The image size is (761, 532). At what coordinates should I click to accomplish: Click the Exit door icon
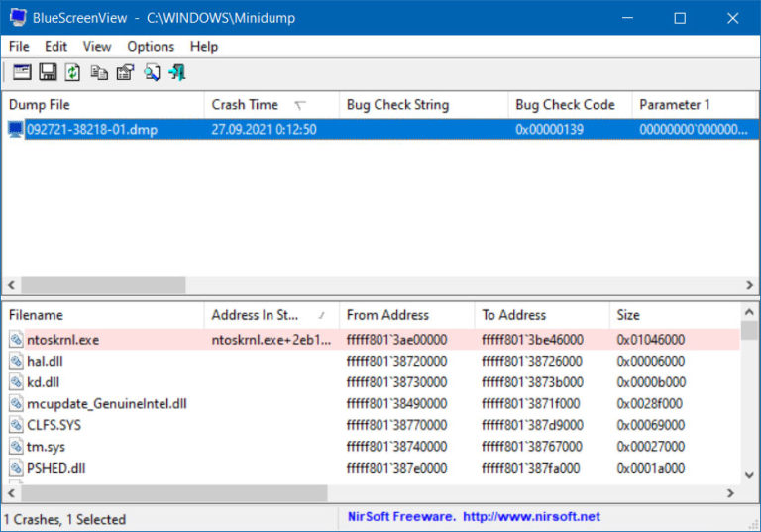point(177,72)
